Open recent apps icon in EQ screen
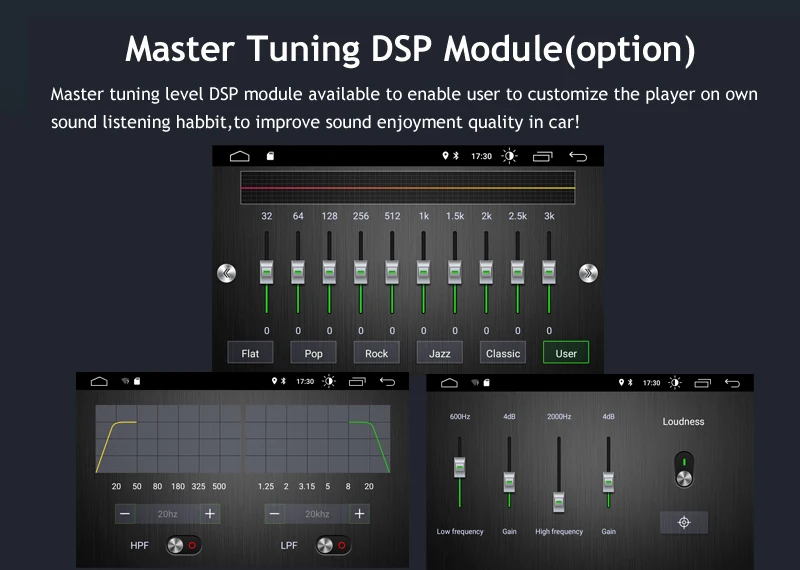 [543, 156]
